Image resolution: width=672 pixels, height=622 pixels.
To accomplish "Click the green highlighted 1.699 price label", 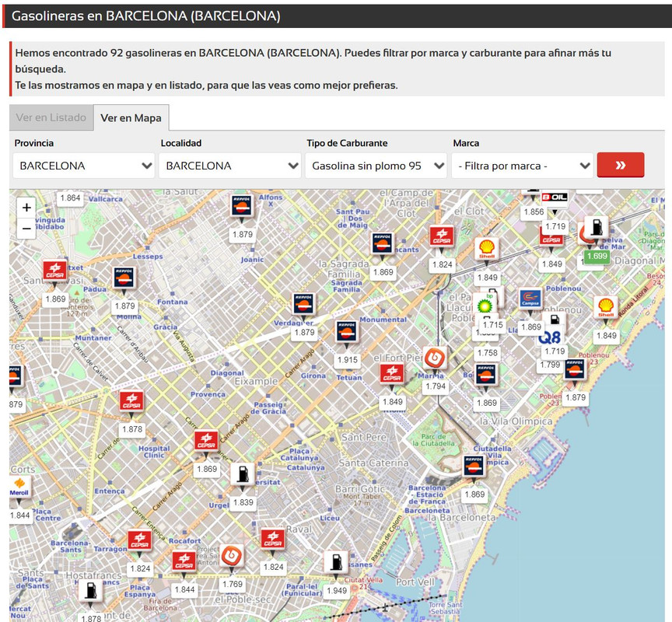I will [597, 256].
